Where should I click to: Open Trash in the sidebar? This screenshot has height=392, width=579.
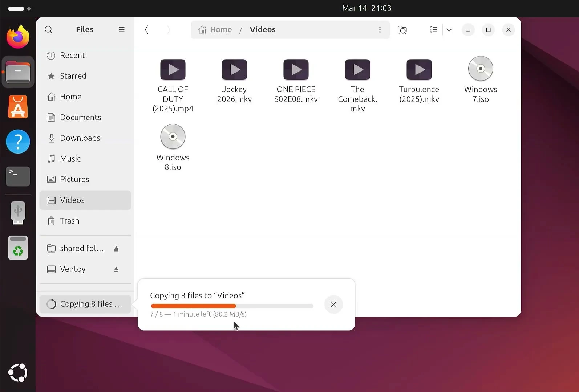click(x=85, y=221)
